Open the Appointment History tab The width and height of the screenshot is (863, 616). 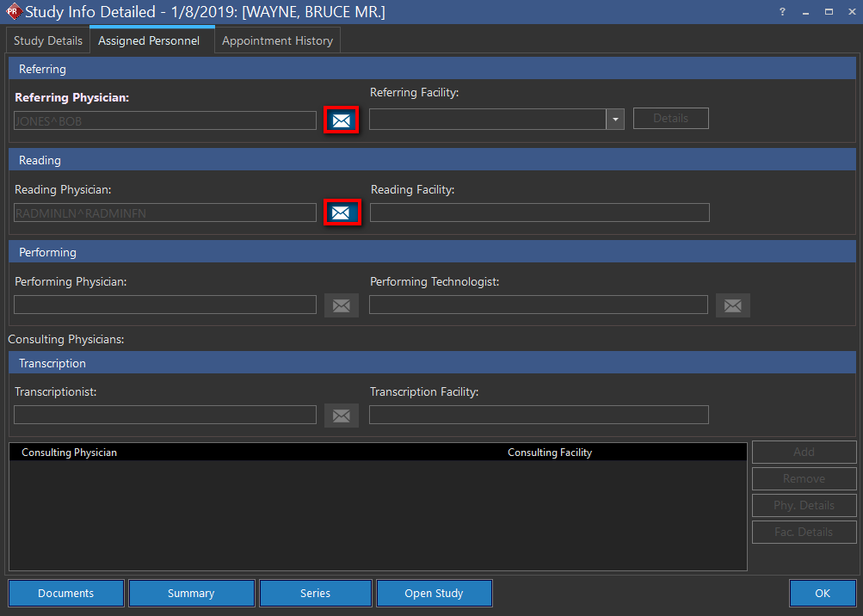click(x=277, y=40)
